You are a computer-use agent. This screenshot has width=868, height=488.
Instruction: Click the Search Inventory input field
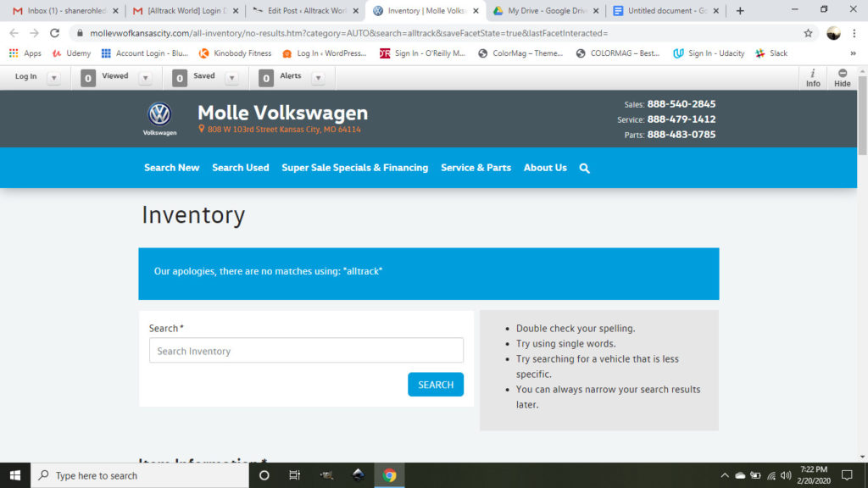coord(306,350)
